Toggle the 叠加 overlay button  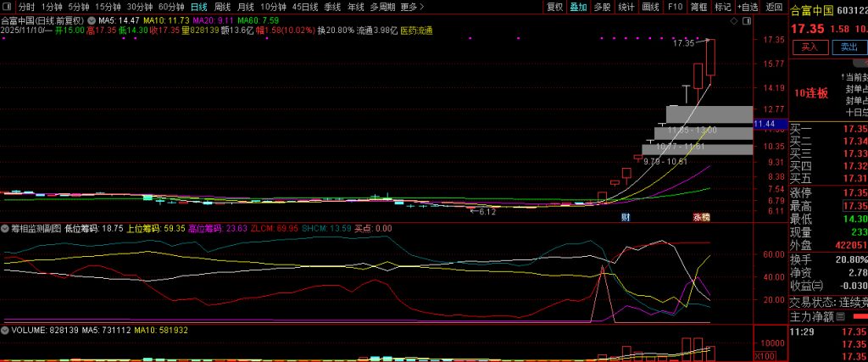pos(578,7)
